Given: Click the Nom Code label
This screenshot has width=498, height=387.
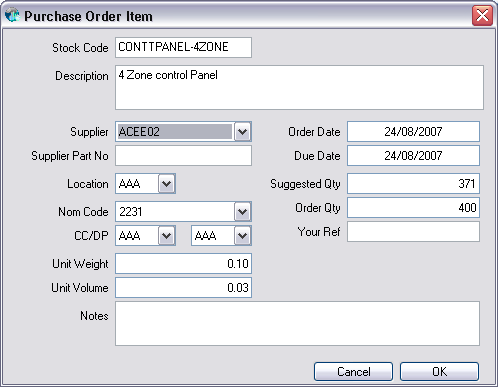Looking at the screenshot, I should (x=83, y=212).
